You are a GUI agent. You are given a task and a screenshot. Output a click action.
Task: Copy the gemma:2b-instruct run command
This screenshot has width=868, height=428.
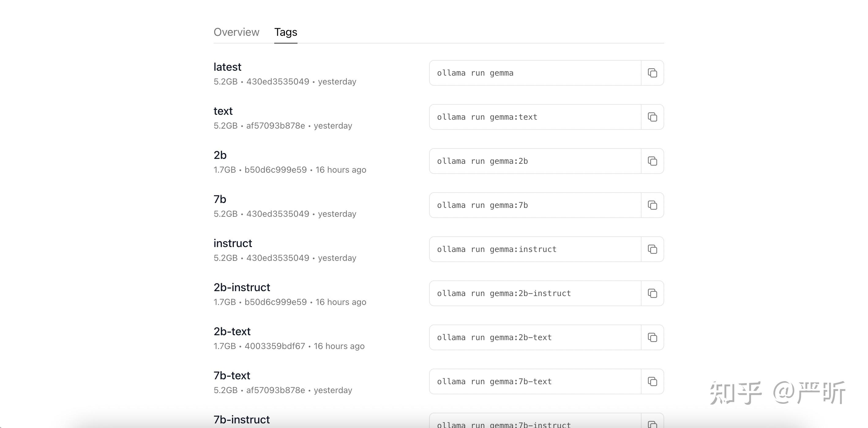pos(652,293)
